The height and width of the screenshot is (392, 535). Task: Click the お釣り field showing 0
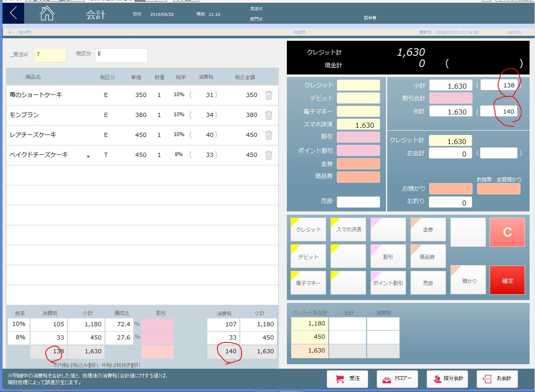click(451, 202)
